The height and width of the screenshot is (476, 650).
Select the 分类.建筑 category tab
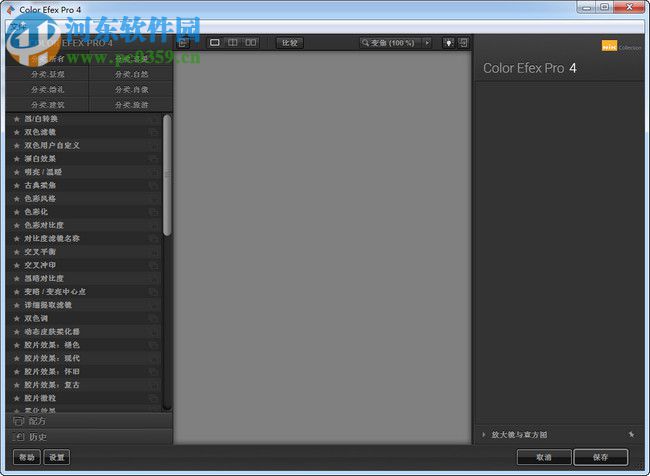pos(47,105)
